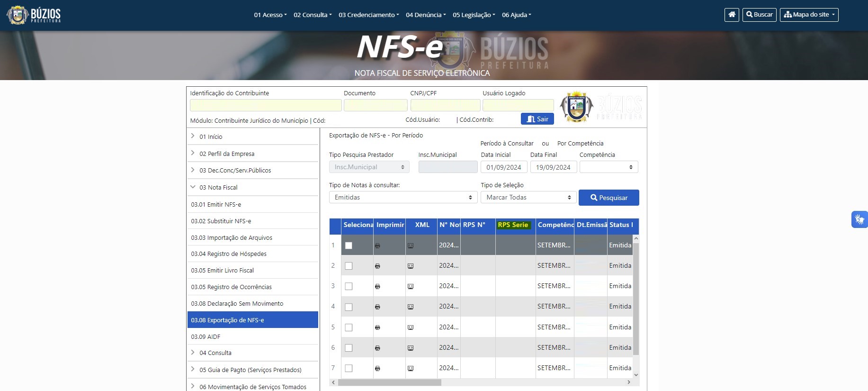Image resolution: width=868 pixels, height=391 pixels.
Task: Expand the 04 Consulta sidebar section
Action: (253, 353)
